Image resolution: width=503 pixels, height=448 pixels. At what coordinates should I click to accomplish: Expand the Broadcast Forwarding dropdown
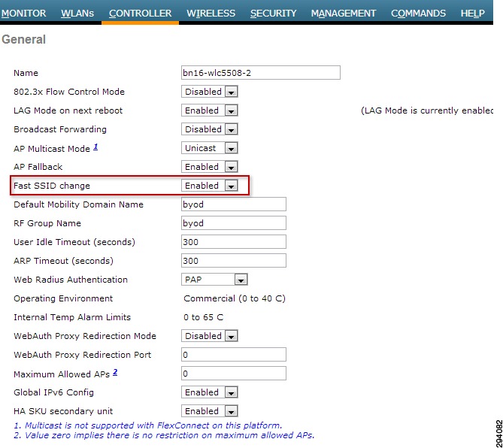210,129
